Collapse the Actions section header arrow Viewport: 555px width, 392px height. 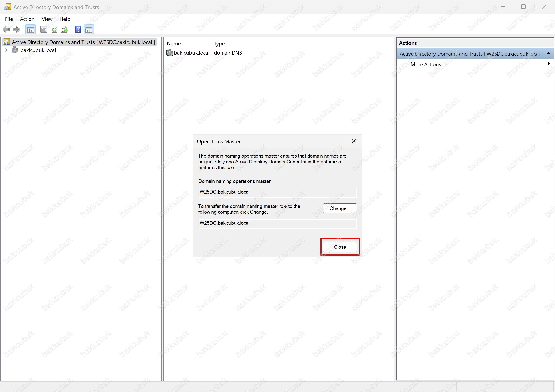pos(549,53)
